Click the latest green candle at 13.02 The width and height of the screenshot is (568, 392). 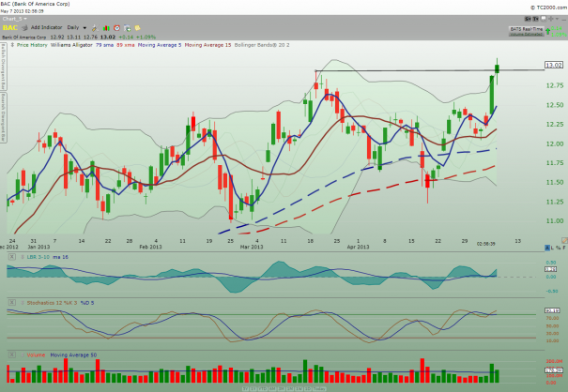[x=497, y=68]
